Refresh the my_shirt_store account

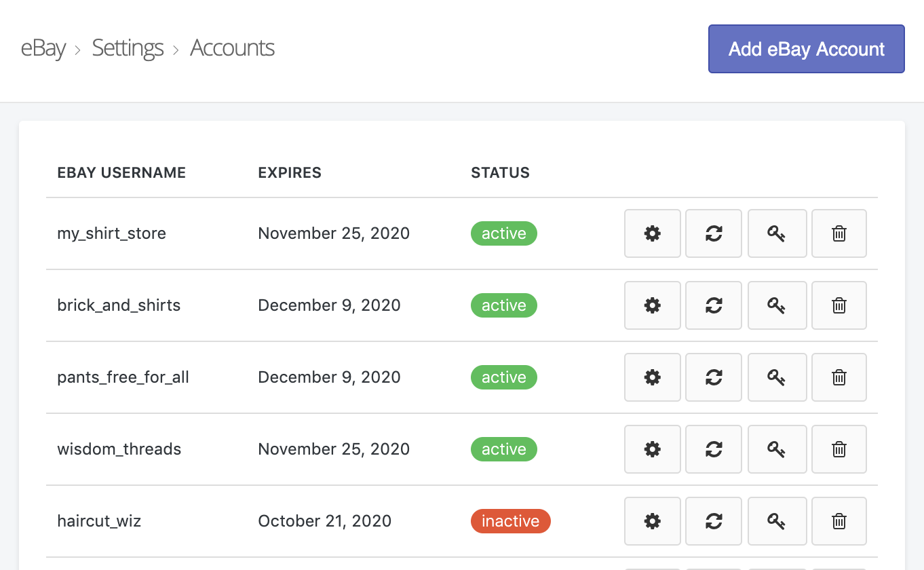click(x=713, y=233)
